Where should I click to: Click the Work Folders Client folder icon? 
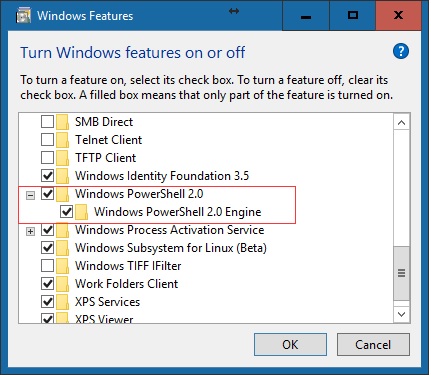coord(62,284)
